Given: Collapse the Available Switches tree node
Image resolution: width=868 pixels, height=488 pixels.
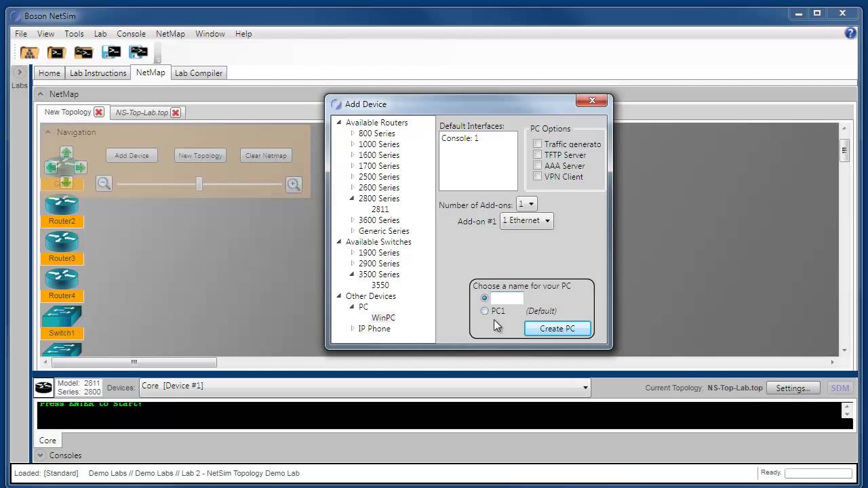Looking at the screenshot, I should tap(339, 242).
